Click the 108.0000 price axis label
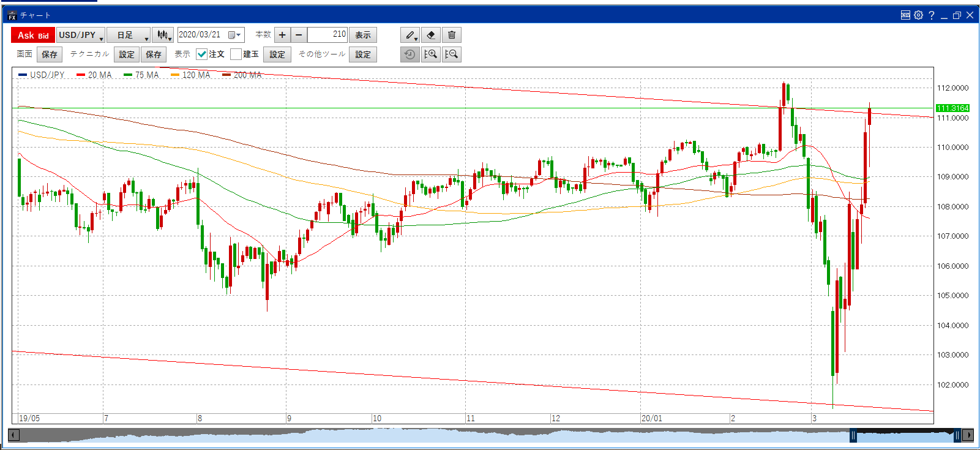980x450 pixels. pos(952,206)
